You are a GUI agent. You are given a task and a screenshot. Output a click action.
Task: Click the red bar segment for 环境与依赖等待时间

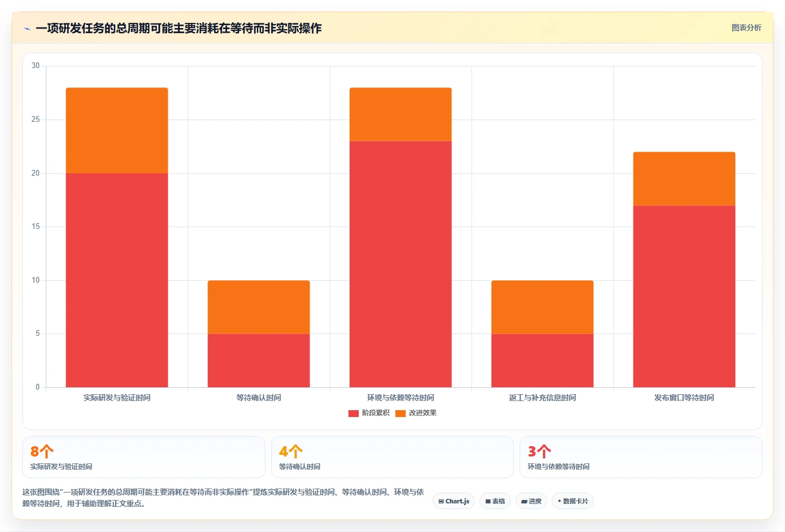tap(401, 264)
